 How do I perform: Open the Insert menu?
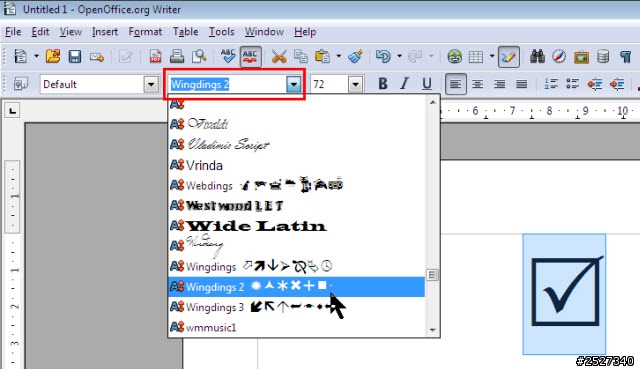(105, 32)
